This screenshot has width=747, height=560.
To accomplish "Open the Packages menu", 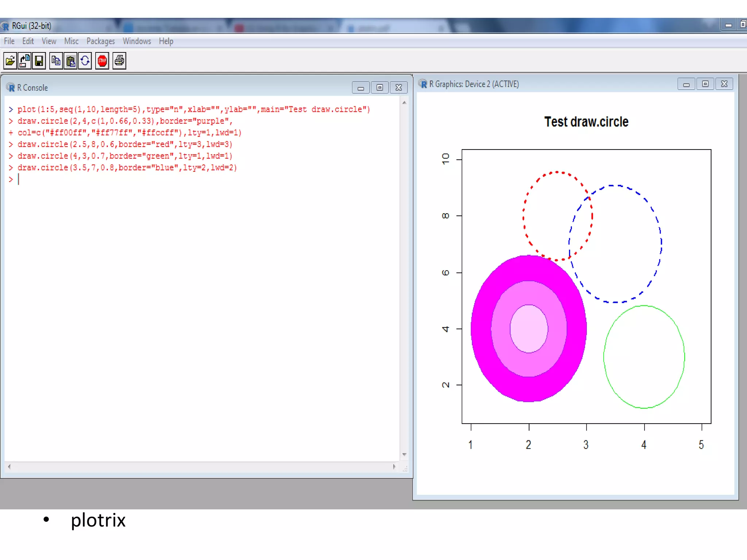I will click(x=100, y=41).
